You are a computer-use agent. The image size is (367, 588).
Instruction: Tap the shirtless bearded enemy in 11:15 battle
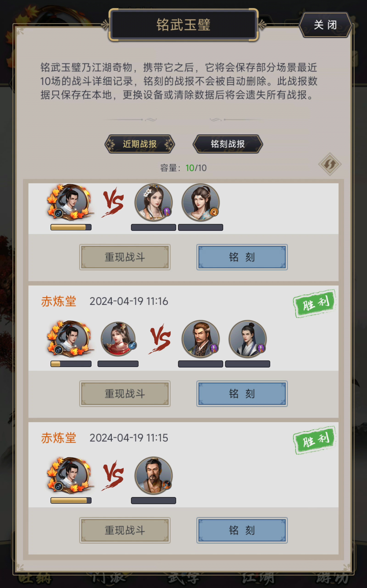tap(154, 475)
